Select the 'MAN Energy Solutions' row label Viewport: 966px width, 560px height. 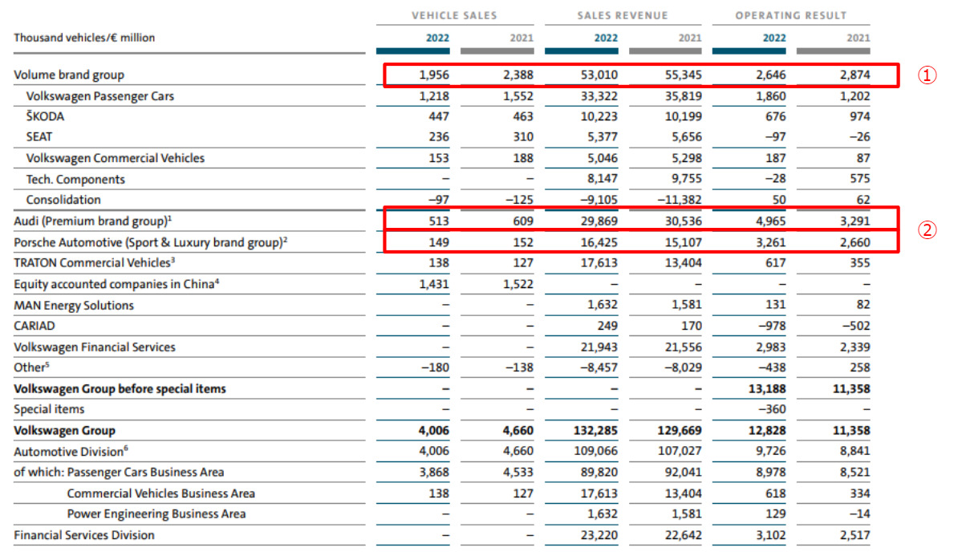pos(74,306)
